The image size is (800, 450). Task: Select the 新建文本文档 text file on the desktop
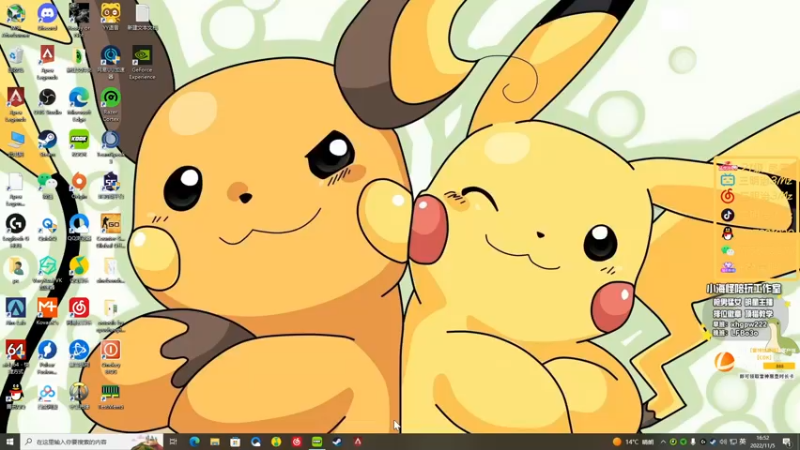click(142, 17)
